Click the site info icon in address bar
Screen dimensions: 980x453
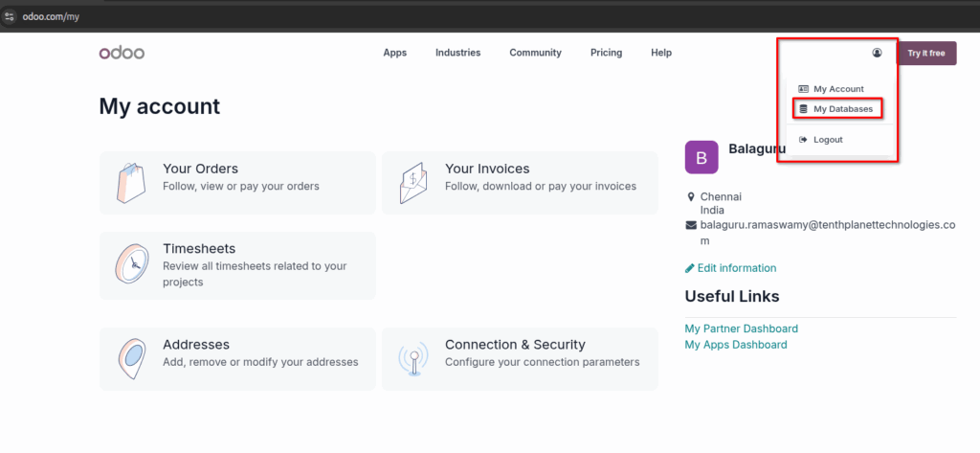tap(9, 17)
